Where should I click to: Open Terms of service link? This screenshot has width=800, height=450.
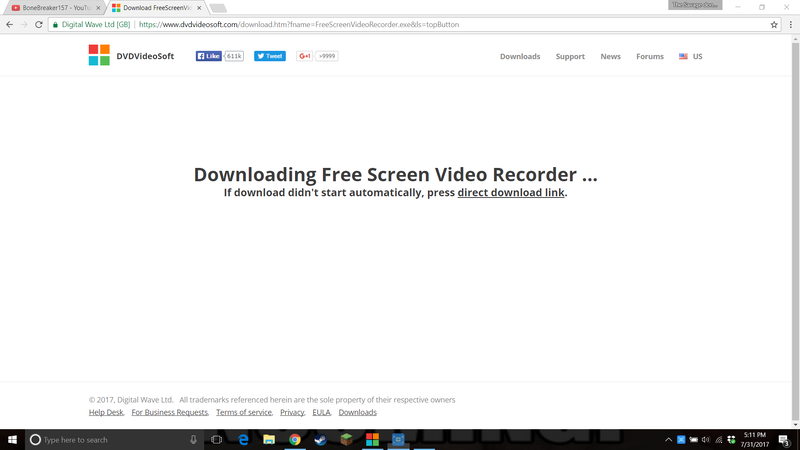point(244,412)
